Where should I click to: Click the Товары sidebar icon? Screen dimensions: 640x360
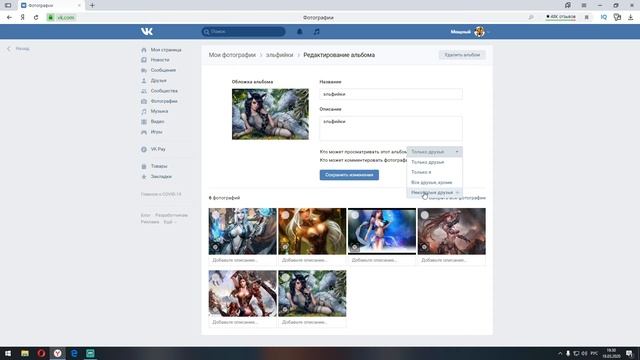(x=144, y=167)
